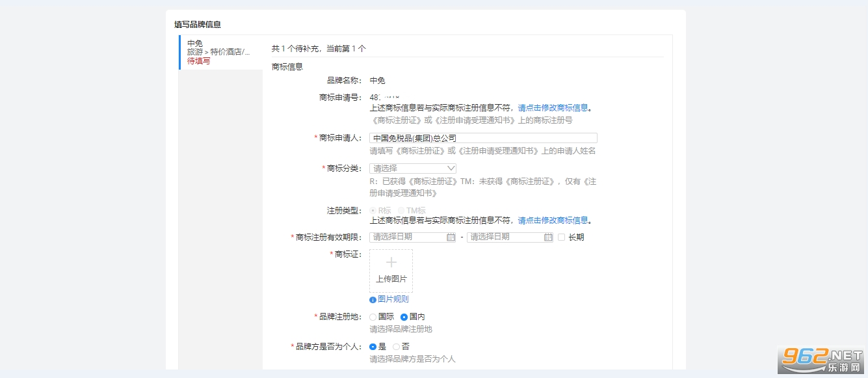Image resolution: width=868 pixels, height=378 pixels.
Task: Click the 商标申请人 text input field
Action: click(x=483, y=139)
